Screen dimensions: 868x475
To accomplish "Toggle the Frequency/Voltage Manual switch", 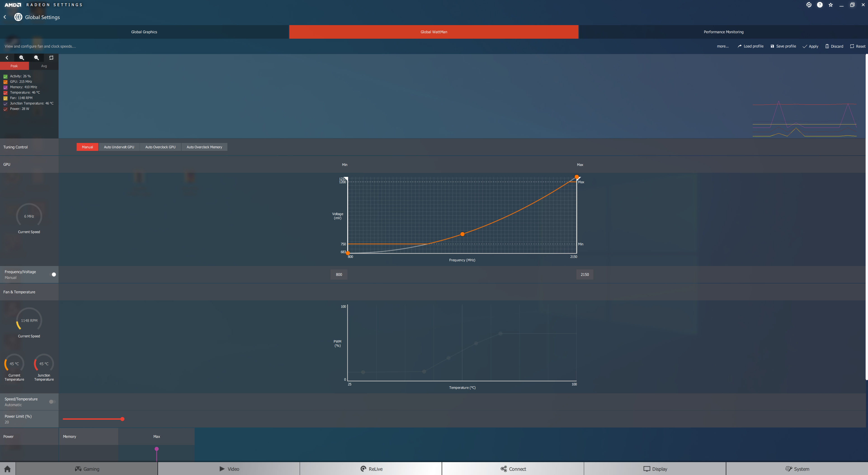I will click(x=53, y=274).
